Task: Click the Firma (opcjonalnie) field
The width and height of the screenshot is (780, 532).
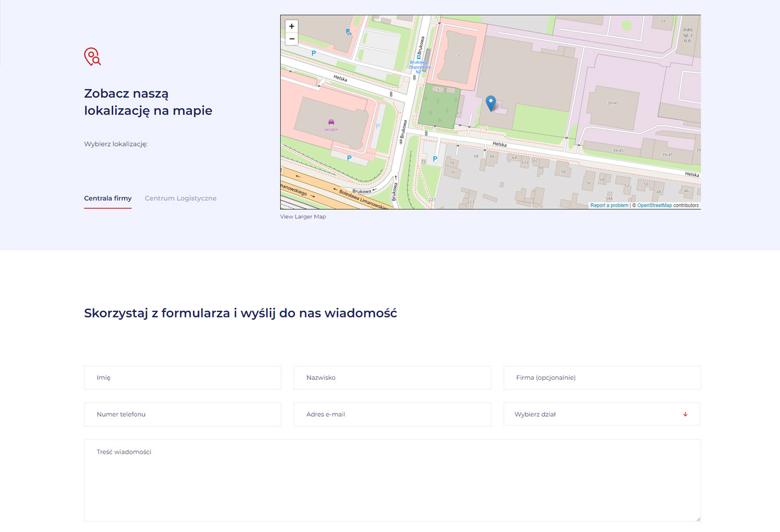Action: (601, 377)
